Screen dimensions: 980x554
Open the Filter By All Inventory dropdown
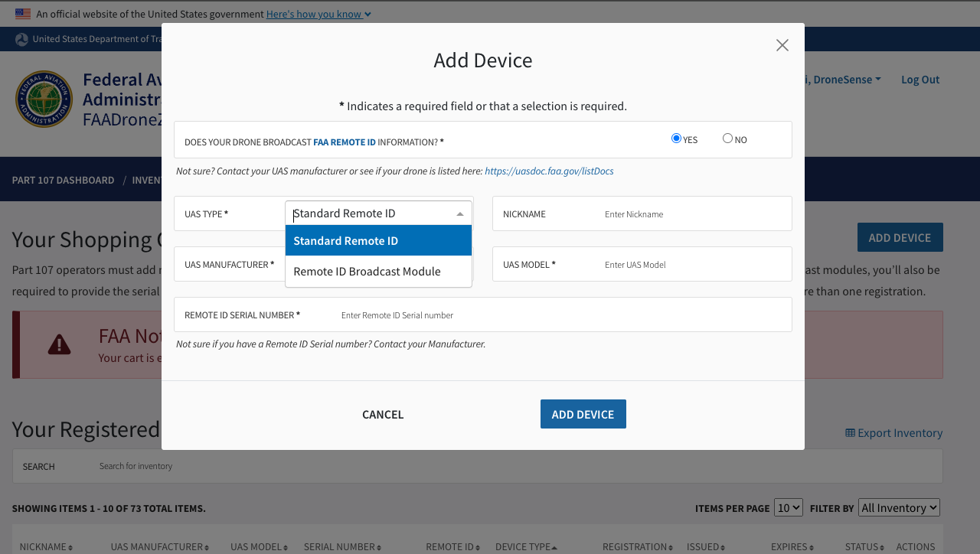pyautogui.click(x=899, y=507)
